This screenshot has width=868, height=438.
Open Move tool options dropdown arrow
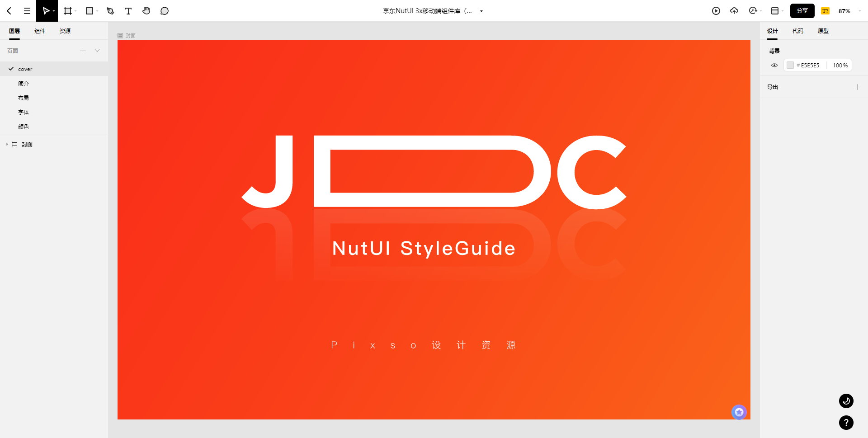[54, 11]
